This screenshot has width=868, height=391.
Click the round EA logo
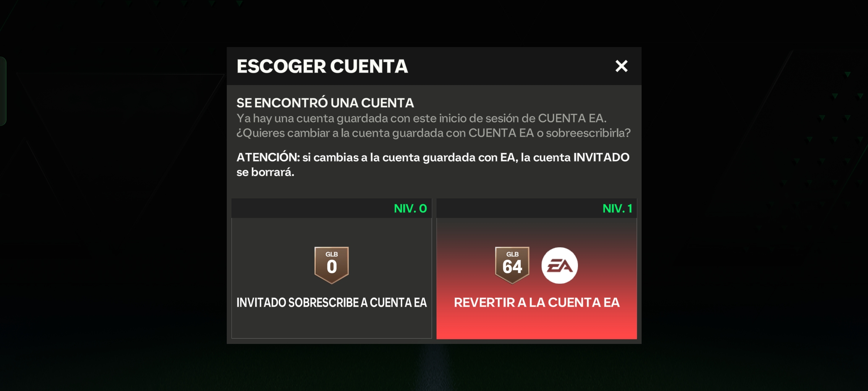point(559,265)
